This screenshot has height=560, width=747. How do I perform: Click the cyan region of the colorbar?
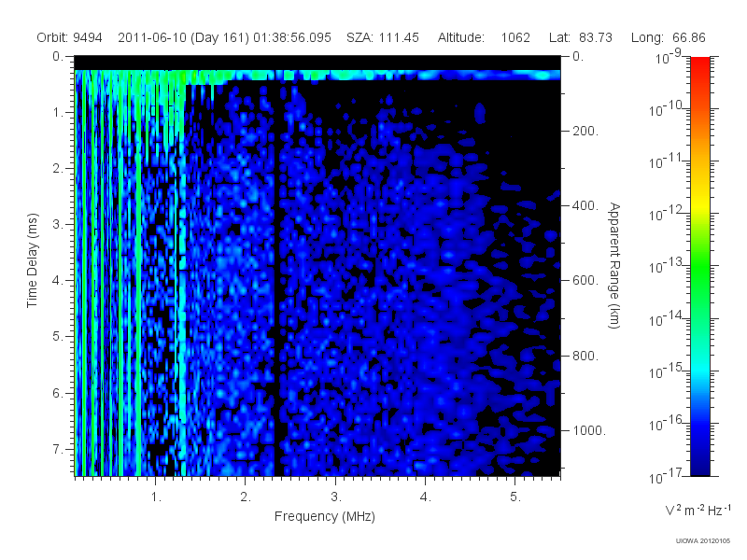pyautogui.click(x=700, y=367)
